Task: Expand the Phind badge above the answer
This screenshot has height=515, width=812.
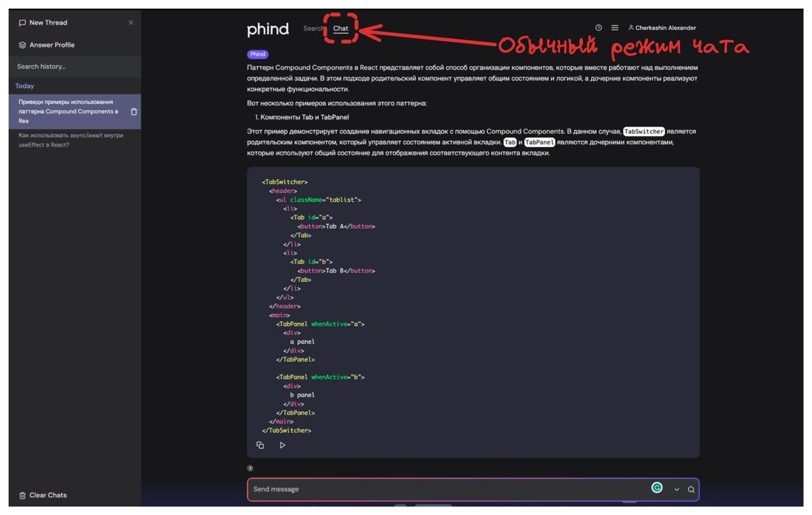Action: [x=257, y=55]
